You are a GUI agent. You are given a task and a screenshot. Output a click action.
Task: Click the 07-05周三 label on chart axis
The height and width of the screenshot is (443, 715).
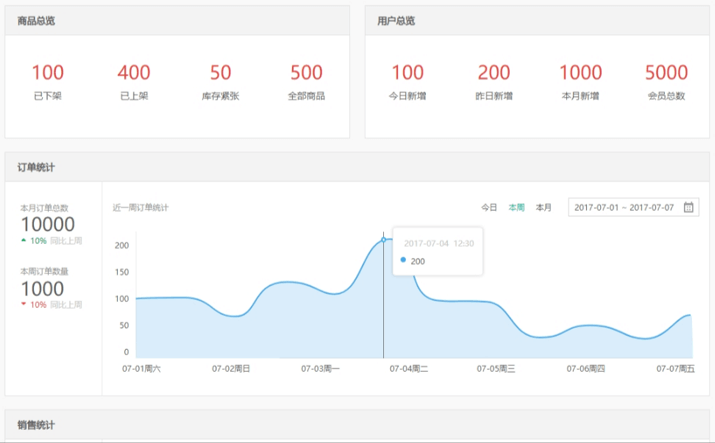point(495,369)
